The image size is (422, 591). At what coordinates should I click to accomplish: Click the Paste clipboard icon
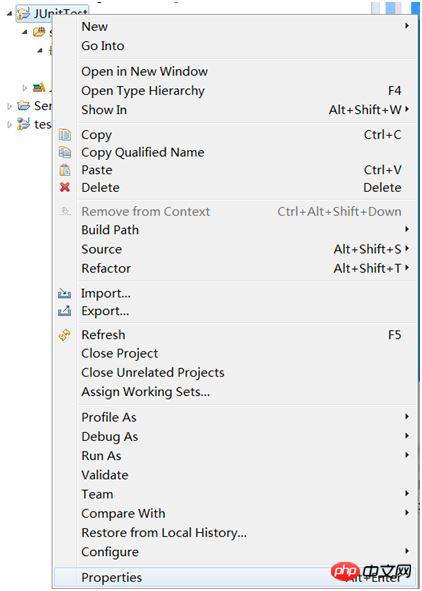[65, 170]
